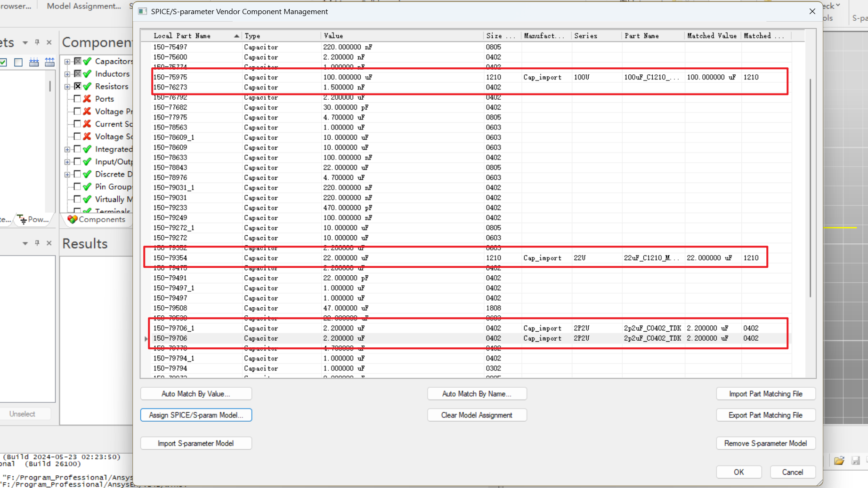Cancel the vendor component dialog
This screenshot has width=868, height=488.
pos(792,472)
